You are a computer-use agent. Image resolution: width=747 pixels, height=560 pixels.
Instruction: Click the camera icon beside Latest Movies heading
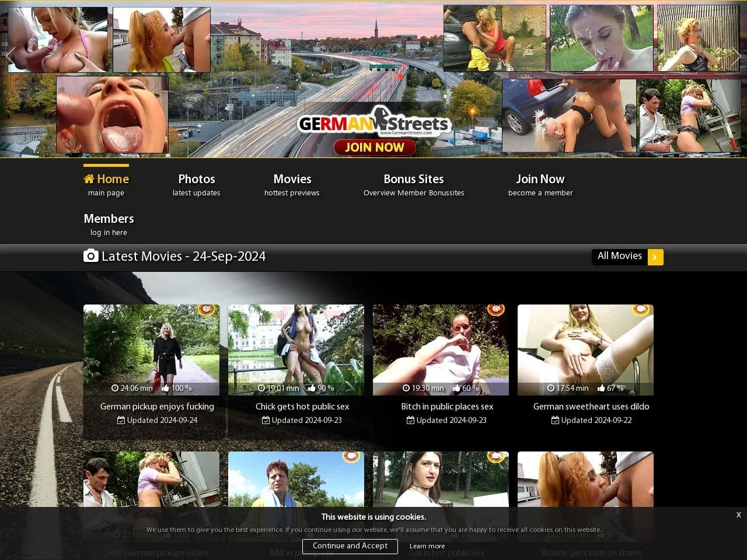coord(91,256)
